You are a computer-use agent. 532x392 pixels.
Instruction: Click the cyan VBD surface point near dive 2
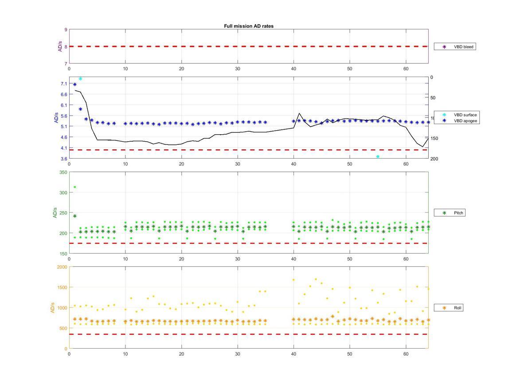pos(80,79)
